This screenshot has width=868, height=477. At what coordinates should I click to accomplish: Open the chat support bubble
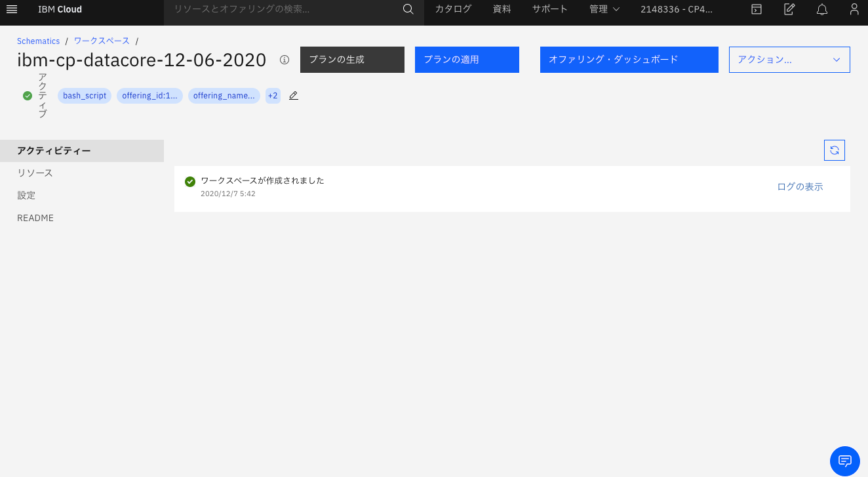coord(845,461)
